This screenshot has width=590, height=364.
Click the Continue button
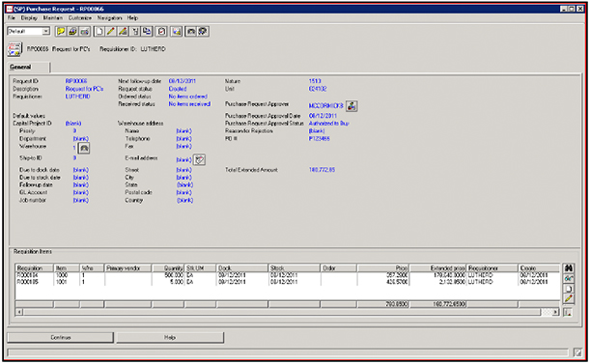(x=60, y=337)
